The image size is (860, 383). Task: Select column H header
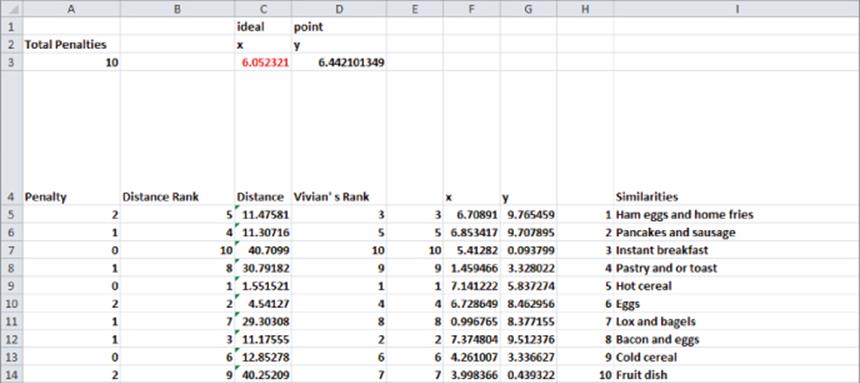click(x=585, y=8)
